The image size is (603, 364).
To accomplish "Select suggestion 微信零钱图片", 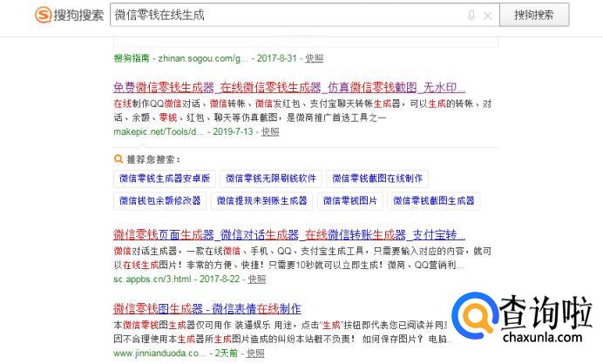I will pyautogui.click(x=350, y=200).
